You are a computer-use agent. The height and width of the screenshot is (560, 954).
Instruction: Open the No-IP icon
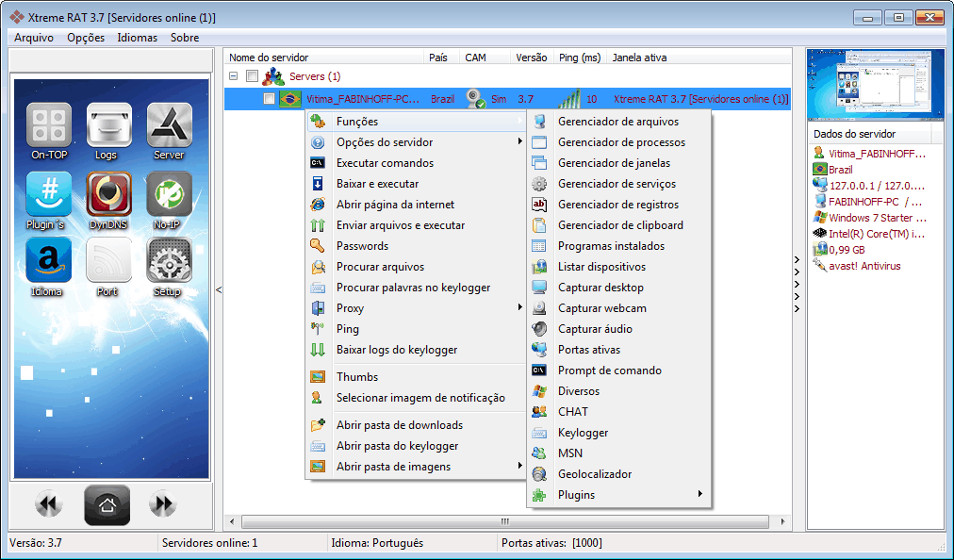169,194
